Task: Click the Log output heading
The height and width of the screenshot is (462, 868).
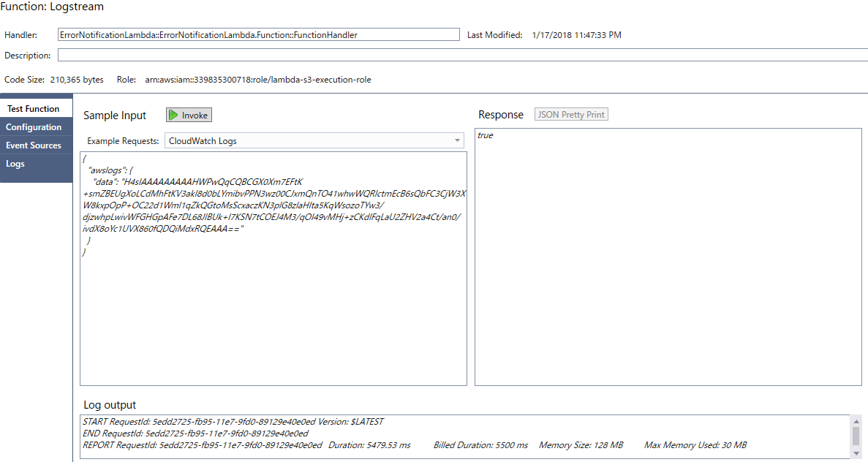Action: click(x=110, y=405)
